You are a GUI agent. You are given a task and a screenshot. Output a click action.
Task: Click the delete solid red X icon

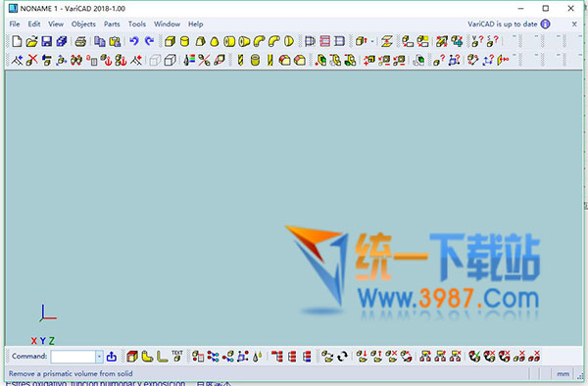point(32,60)
